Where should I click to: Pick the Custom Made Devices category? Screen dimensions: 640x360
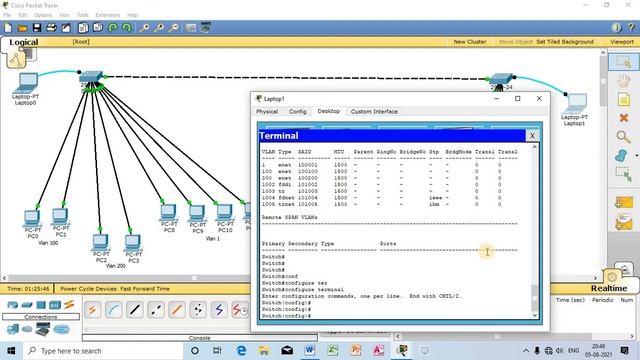coord(42,329)
